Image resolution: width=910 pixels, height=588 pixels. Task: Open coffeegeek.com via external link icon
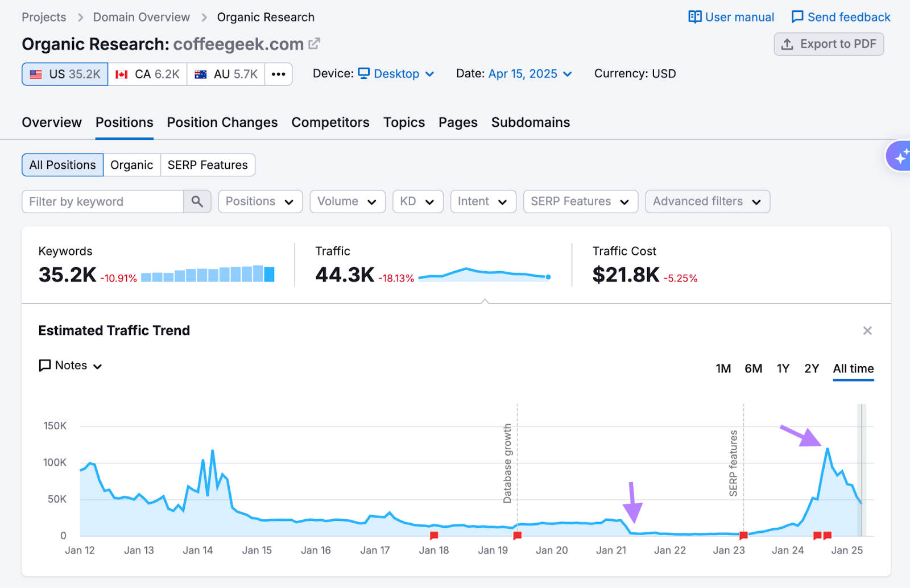click(x=315, y=43)
